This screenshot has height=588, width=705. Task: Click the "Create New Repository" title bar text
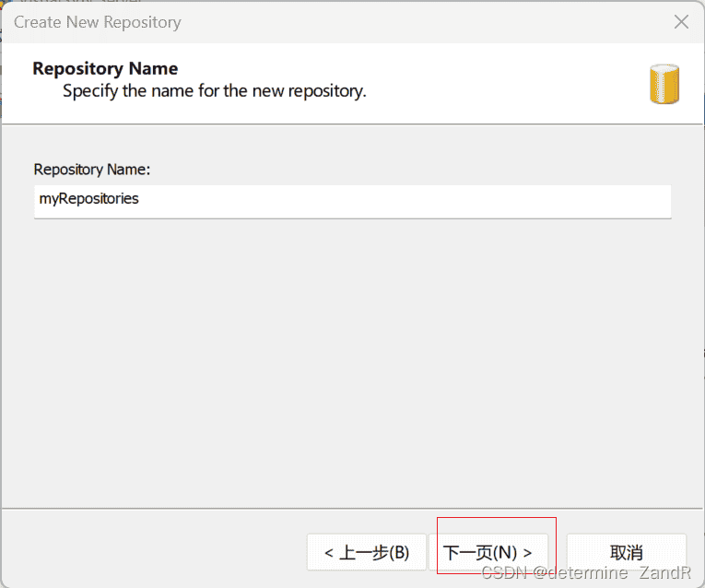coord(98,21)
